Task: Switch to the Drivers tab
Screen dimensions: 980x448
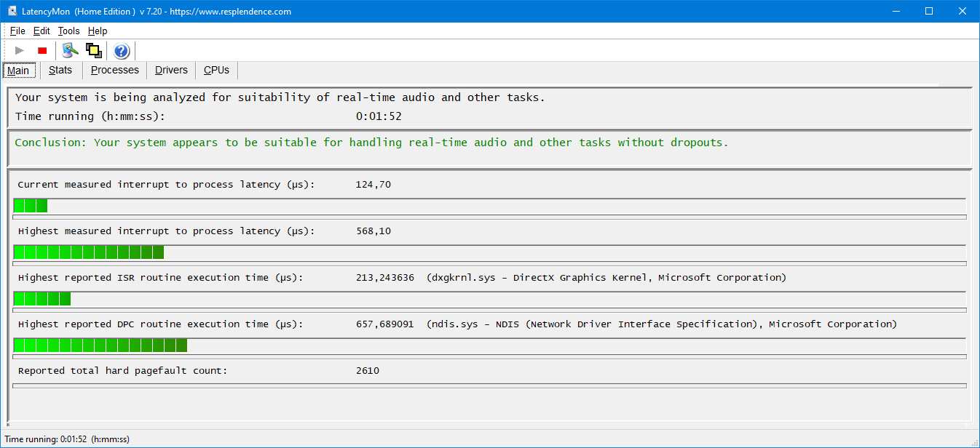Action: pyautogui.click(x=171, y=70)
